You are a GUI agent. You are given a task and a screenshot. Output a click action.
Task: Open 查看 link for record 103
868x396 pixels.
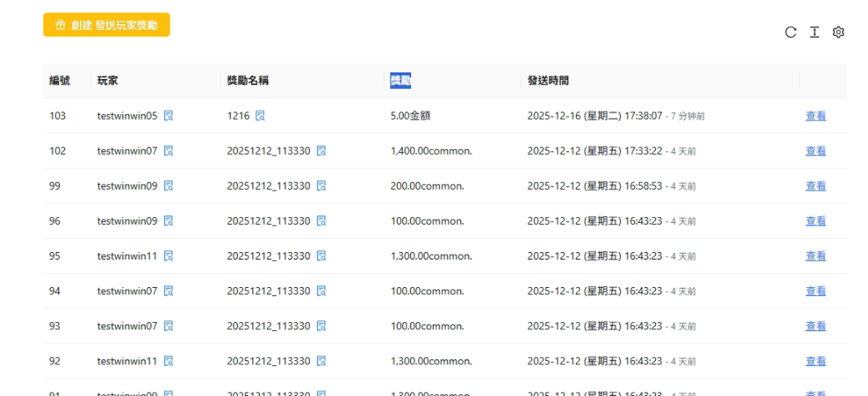click(x=816, y=116)
